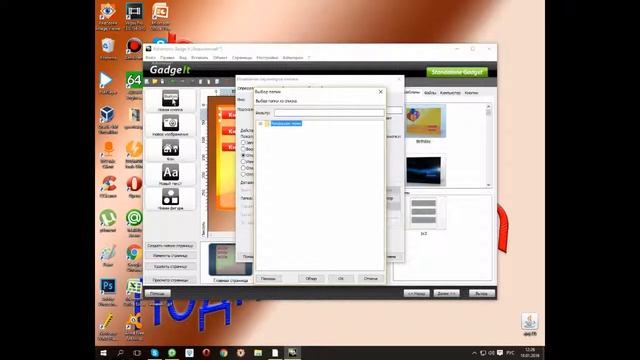Screen dimensions: 640x360
Task: Open the green @ Mail agent desktop icon
Action: click(x=134, y=223)
